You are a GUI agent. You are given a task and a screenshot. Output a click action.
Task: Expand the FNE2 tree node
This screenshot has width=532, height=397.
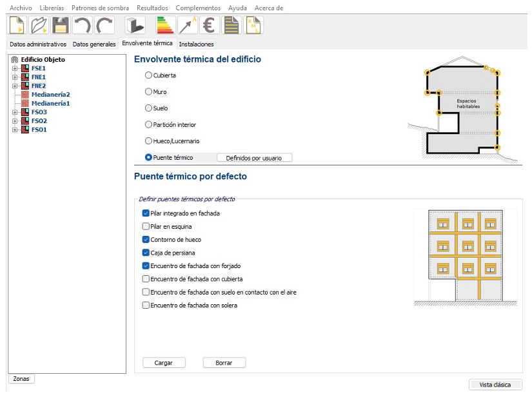coord(14,86)
